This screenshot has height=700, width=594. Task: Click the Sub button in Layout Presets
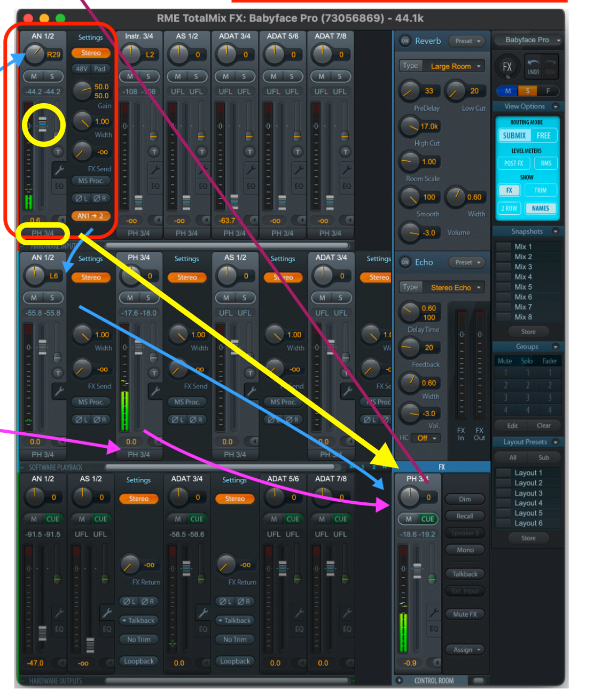point(544,457)
